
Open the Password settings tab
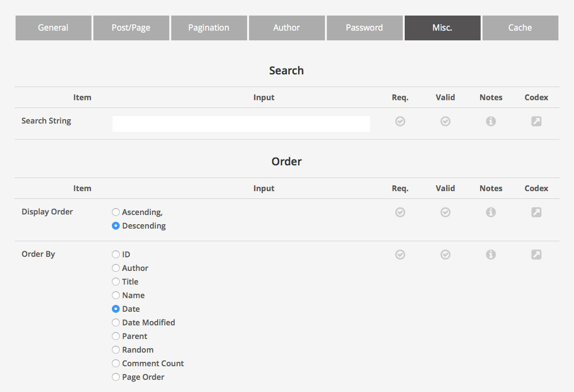[x=364, y=28]
